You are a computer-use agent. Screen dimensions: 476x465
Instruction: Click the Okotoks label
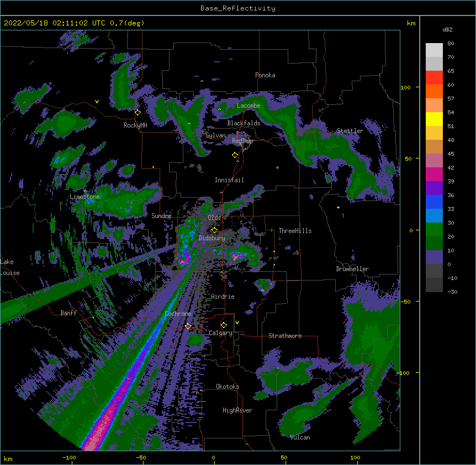pos(228,387)
